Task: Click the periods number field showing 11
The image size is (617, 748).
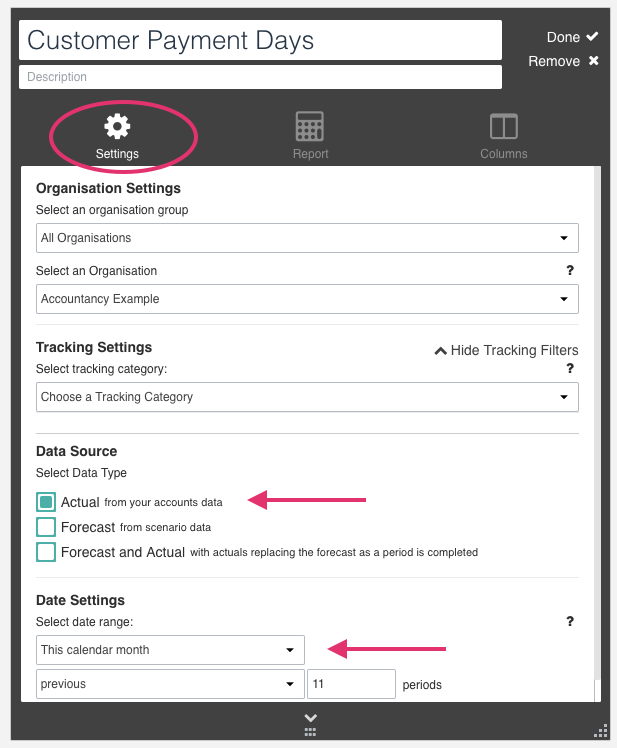Action: 351,684
